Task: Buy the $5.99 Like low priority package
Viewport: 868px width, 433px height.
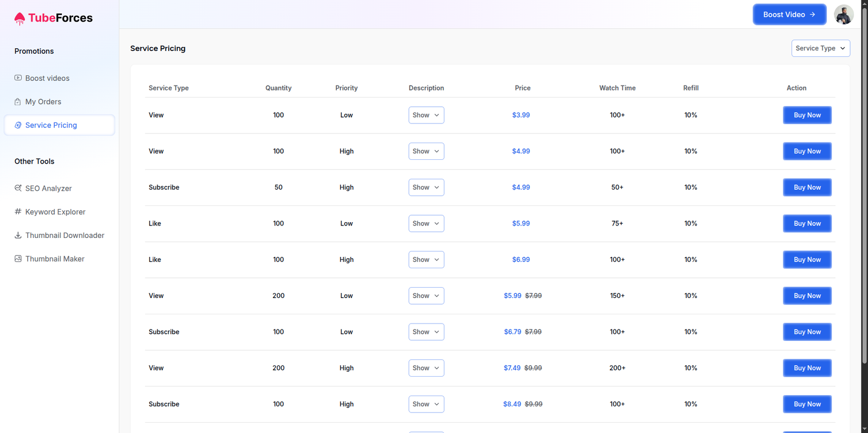Action: point(807,223)
